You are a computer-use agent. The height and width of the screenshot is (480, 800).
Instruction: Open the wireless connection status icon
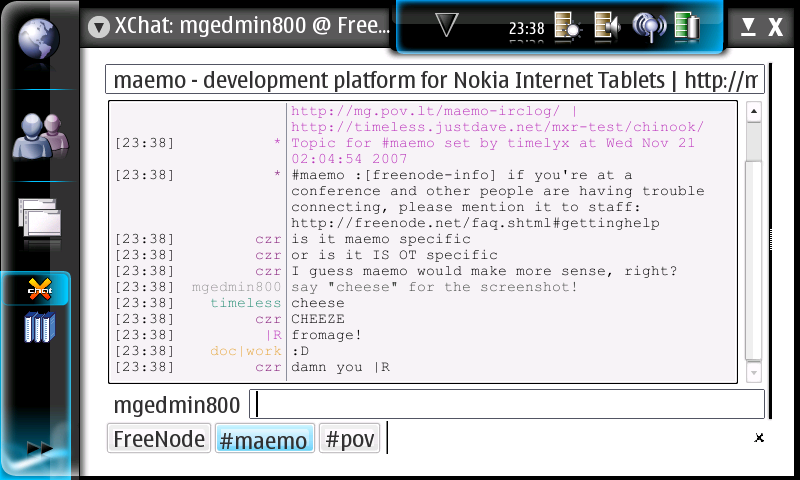(x=648, y=27)
